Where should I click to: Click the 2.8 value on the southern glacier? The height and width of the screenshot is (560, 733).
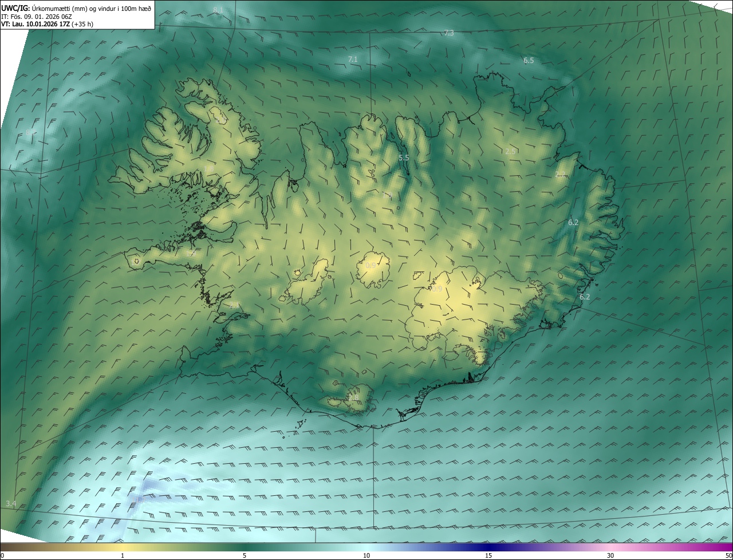point(353,397)
